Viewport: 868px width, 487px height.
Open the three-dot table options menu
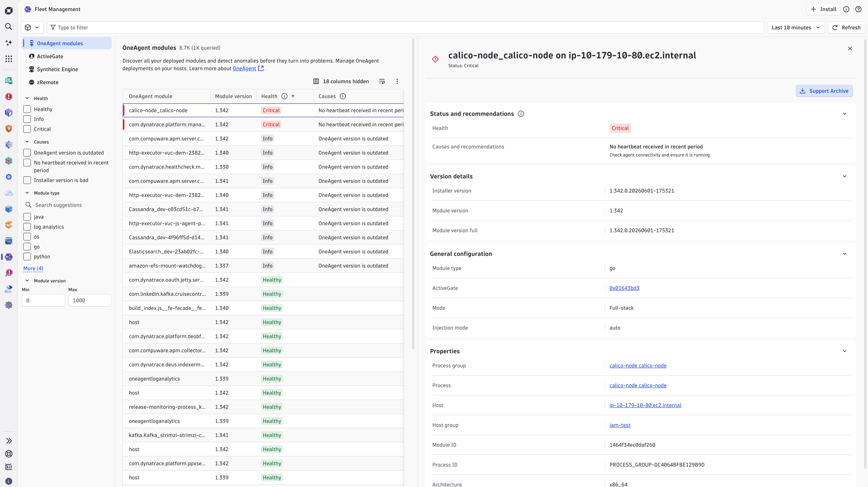397,82
